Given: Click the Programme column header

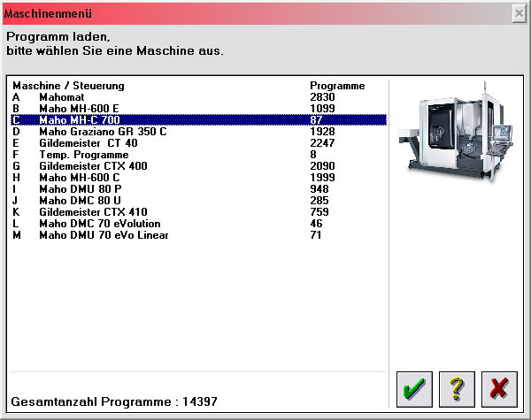Looking at the screenshot, I should pos(337,86).
